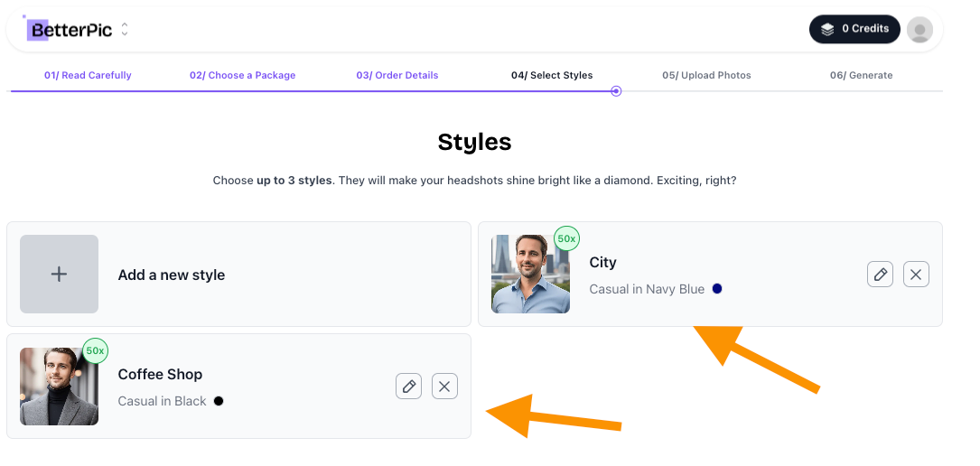Go to 01/ Read Carefully step
The image size is (980, 466).
(x=88, y=75)
